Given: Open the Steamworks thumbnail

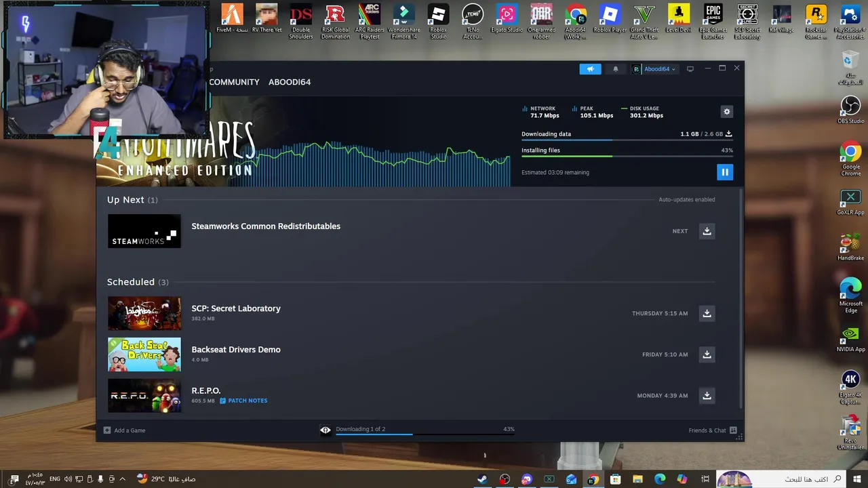Looking at the screenshot, I should (144, 231).
